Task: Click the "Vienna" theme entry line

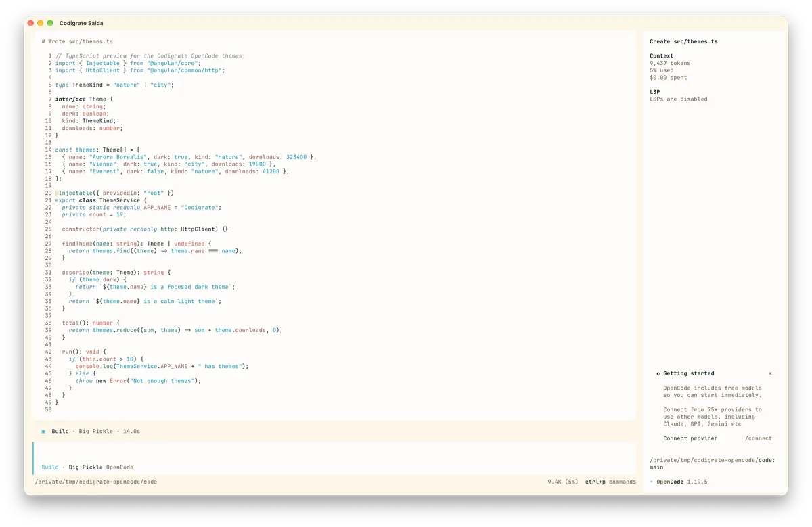Action: tap(168, 164)
